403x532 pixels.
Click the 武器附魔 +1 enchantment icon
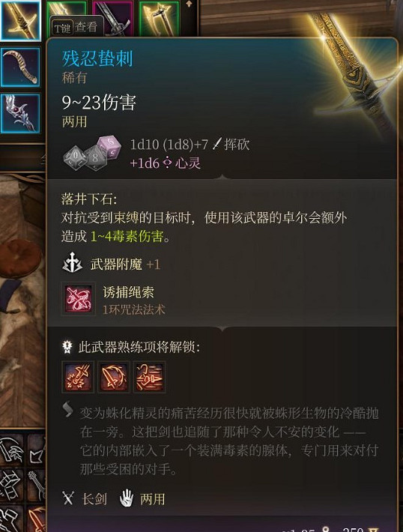(72, 262)
